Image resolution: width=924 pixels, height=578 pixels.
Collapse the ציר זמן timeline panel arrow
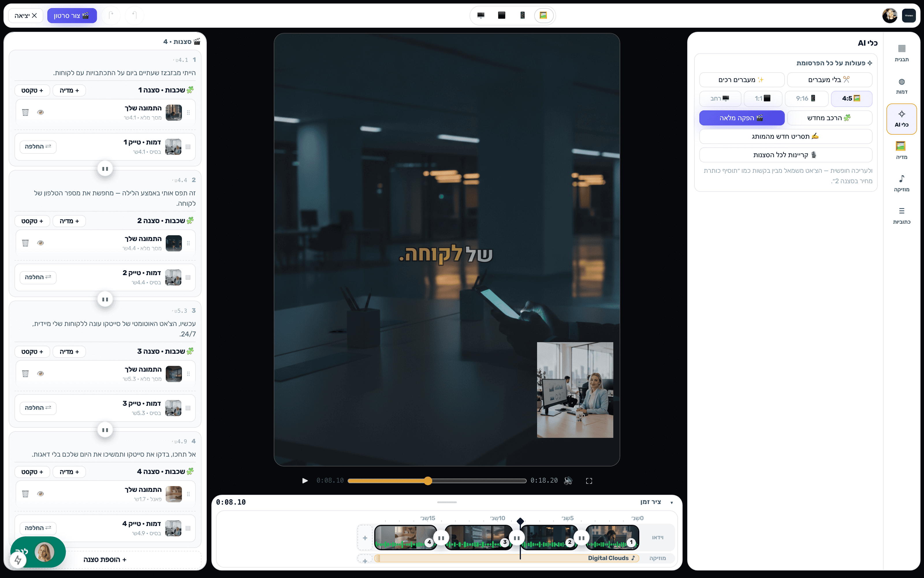pos(672,503)
